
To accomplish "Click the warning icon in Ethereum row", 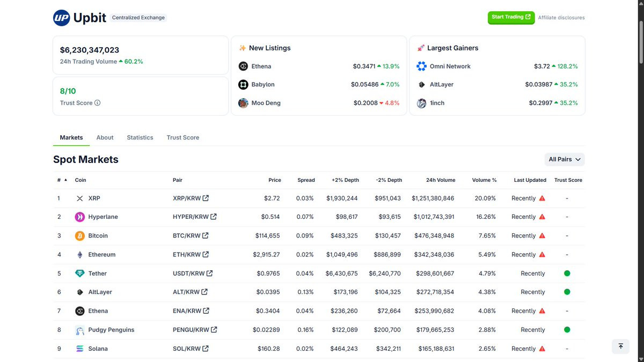I will [542, 255].
